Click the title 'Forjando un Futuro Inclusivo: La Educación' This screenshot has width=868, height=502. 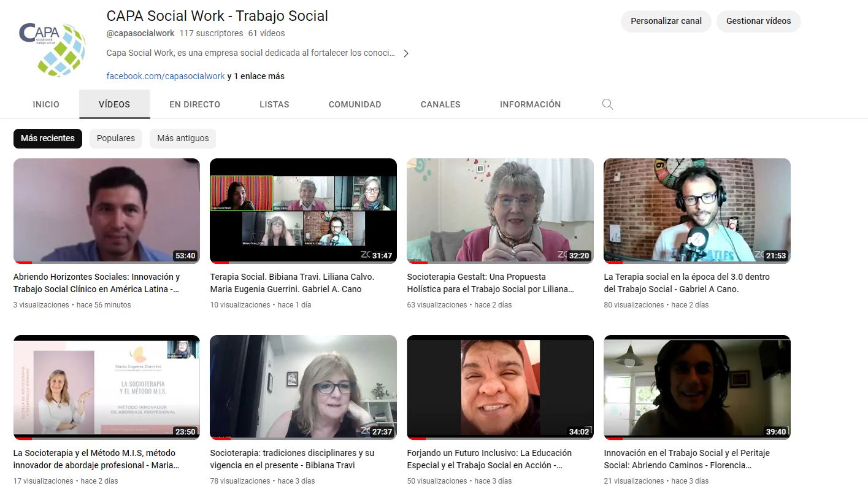click(490, 453)
